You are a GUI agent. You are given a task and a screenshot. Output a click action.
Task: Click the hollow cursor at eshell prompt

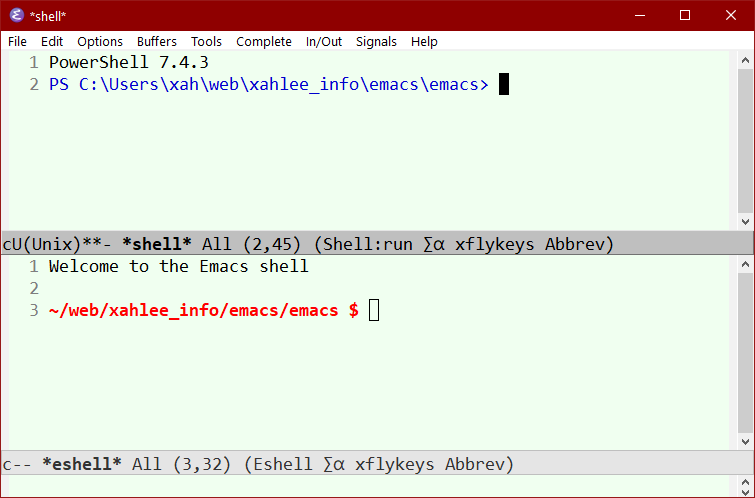374,310
